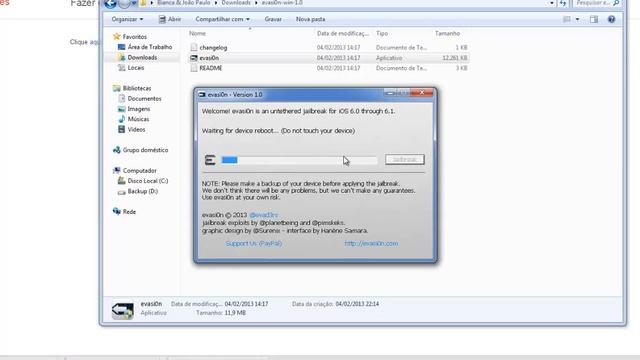Click Gravar in the Explorer toolbar
Viewport: 640px width, 360px height.
coord(273,19)
